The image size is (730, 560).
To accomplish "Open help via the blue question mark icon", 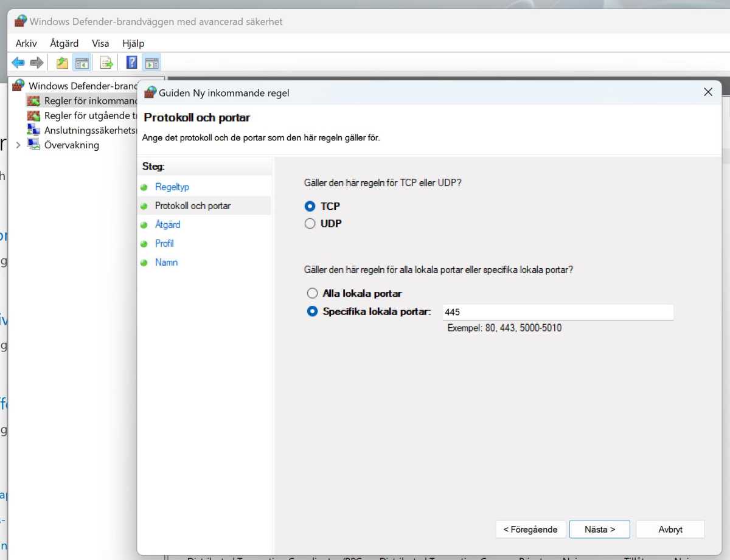I will pos(131,63).
